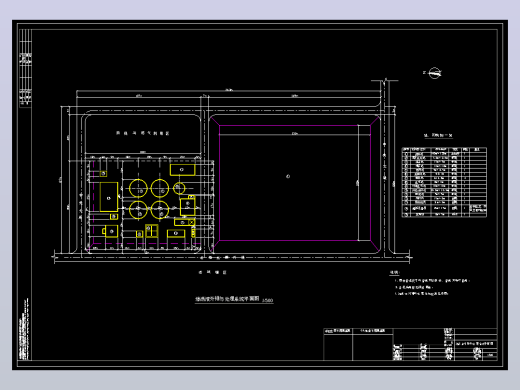Click the revision strip on the sheet's left margin
520x390 pixels.
(x=25, y=68)
